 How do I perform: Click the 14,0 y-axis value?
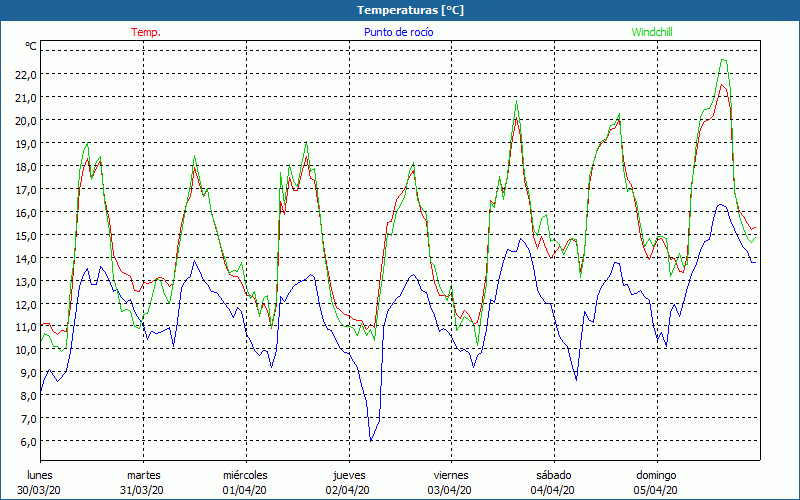pyautogui.click(x=27, y=258)
